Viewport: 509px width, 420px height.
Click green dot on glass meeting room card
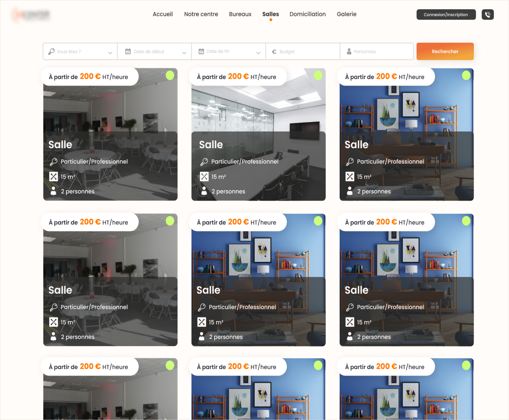pyautogui.click(x=318, y=75)
